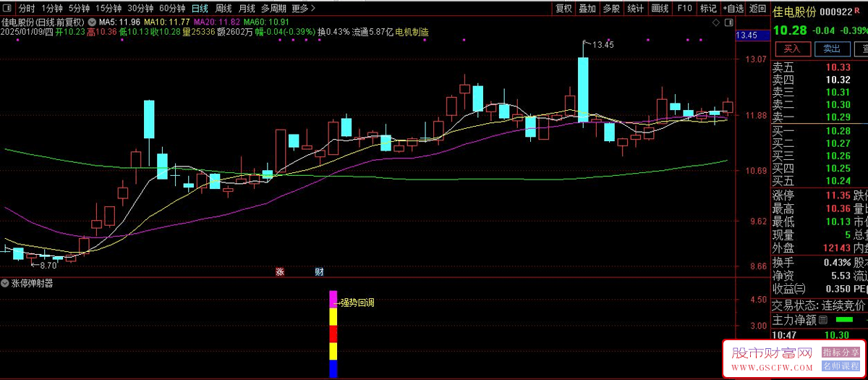This screenshot has height=380, width=868.
Task: Click the R margin-trading marker by 000922
Action: tap(858, 11)
